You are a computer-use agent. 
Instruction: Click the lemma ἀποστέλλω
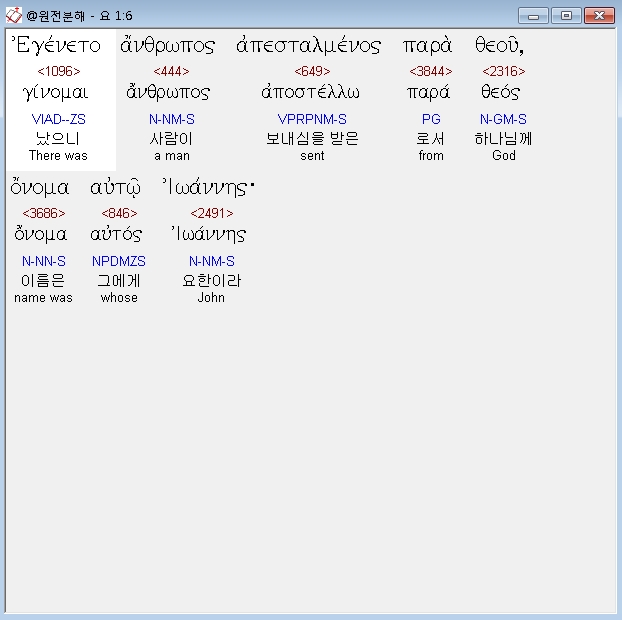[x=310, y=92]
